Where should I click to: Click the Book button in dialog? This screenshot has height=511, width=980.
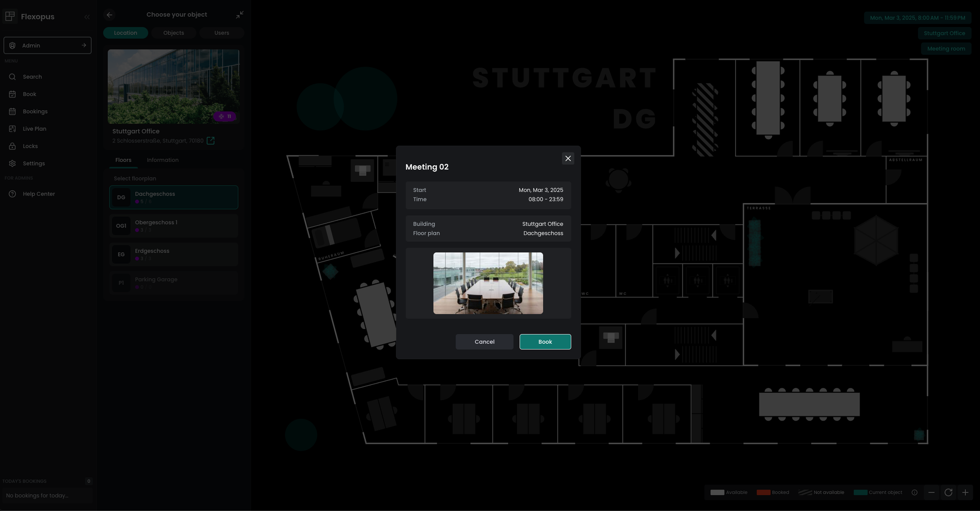point(545,342)
